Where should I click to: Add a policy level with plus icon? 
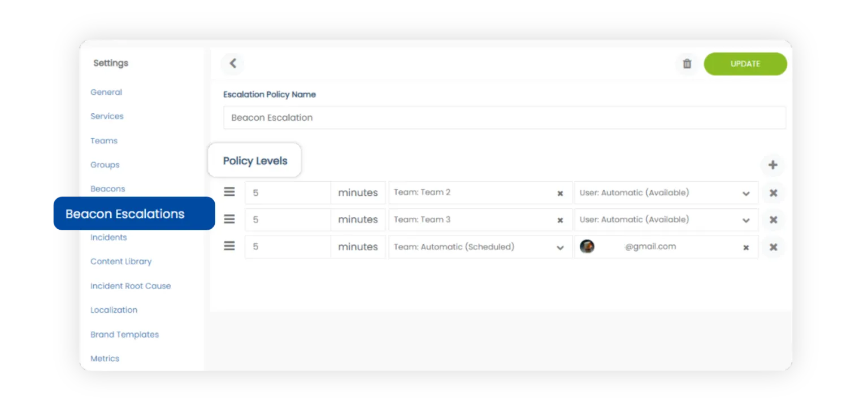click(772, 165)
